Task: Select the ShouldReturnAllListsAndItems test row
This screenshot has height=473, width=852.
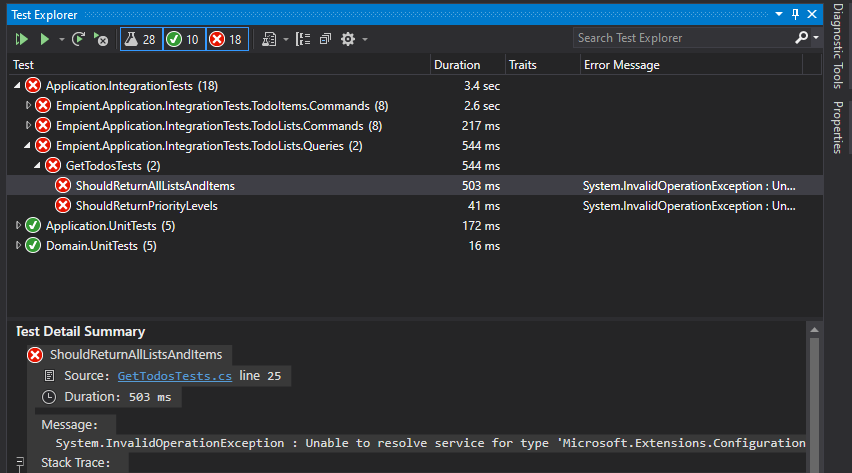Action: pyautogui.click(x=415, y=185)
